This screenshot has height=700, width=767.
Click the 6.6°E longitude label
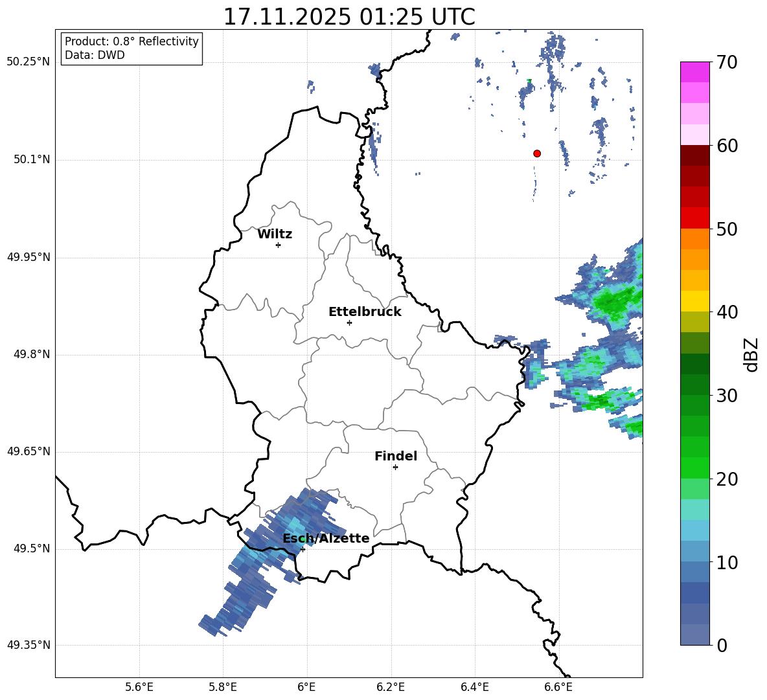pyautogui.click(x=558, y=687)
